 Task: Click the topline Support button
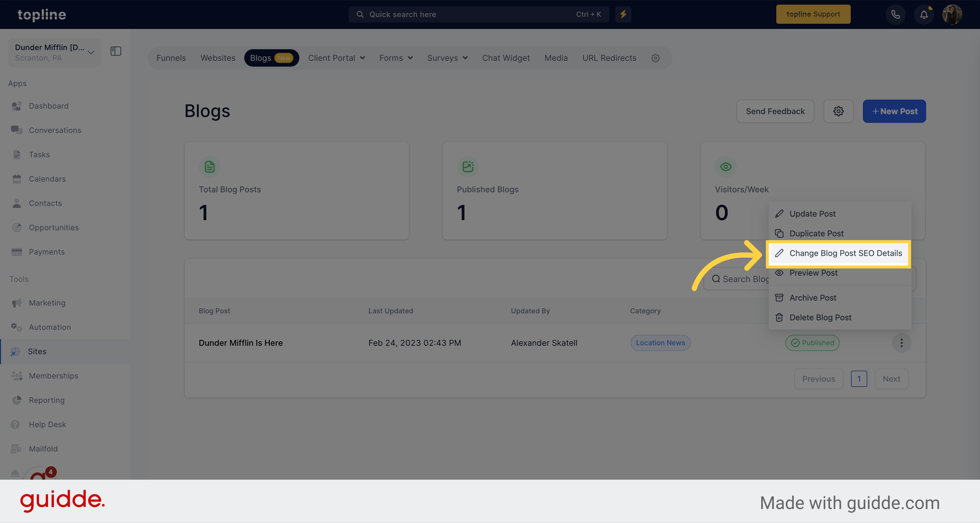(813, 14)
